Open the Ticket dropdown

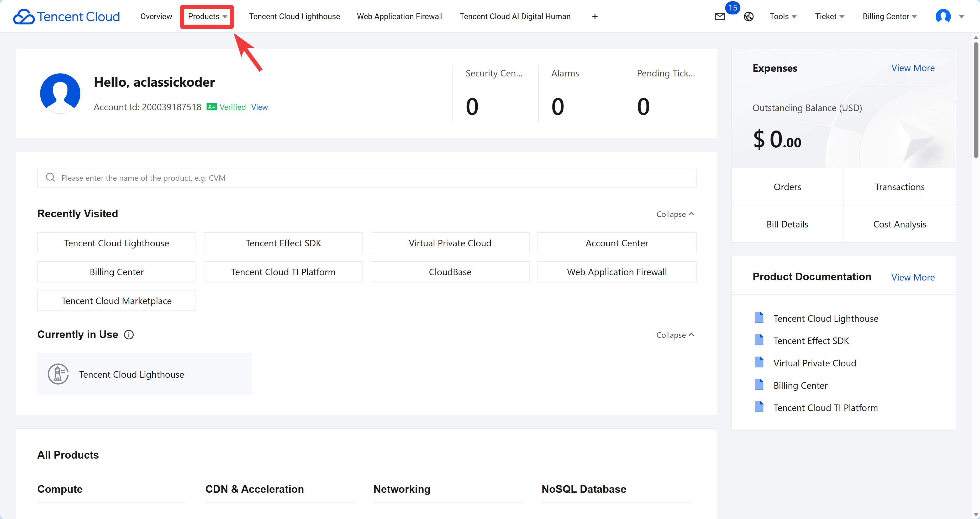coord(829,16)
